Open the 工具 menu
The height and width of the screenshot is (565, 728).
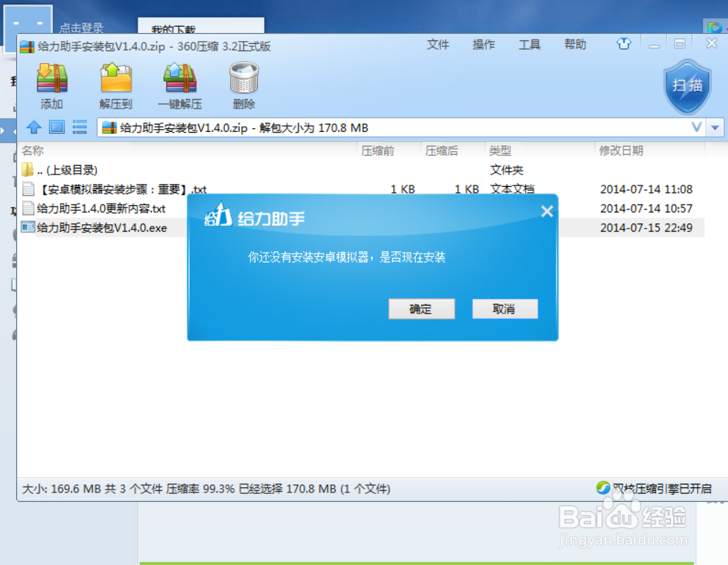click(530, 45)
